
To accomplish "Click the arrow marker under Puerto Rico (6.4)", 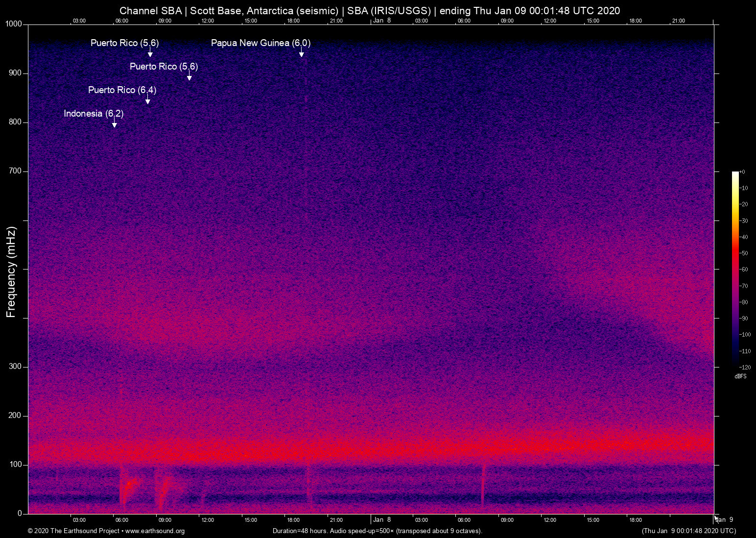I will (x=147, y=101).
